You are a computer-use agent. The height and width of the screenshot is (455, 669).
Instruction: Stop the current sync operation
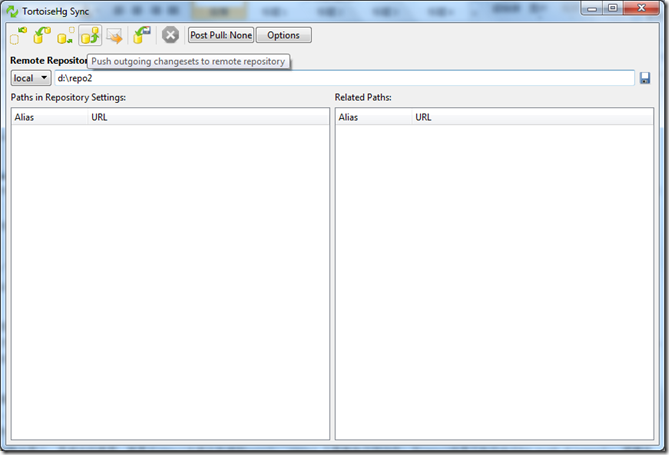pos(170,35)
